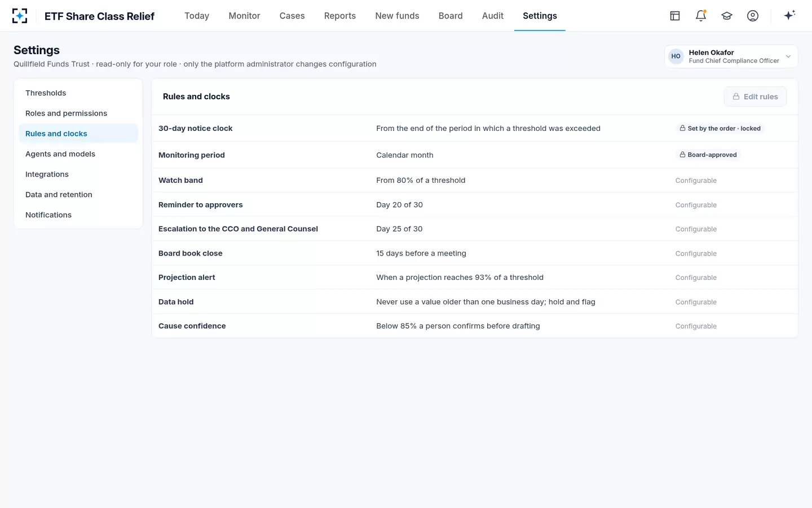Select the Settings tab

(540, 16)
